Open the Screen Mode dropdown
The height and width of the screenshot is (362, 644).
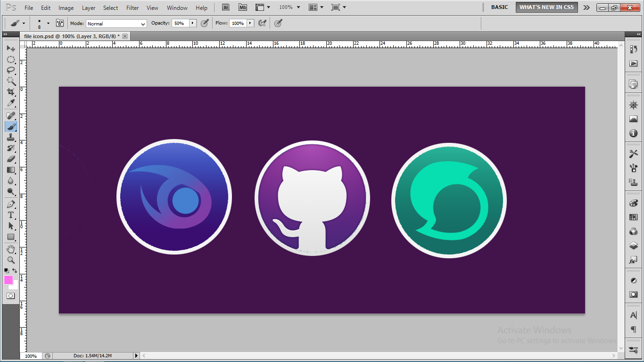coord(339,8)
